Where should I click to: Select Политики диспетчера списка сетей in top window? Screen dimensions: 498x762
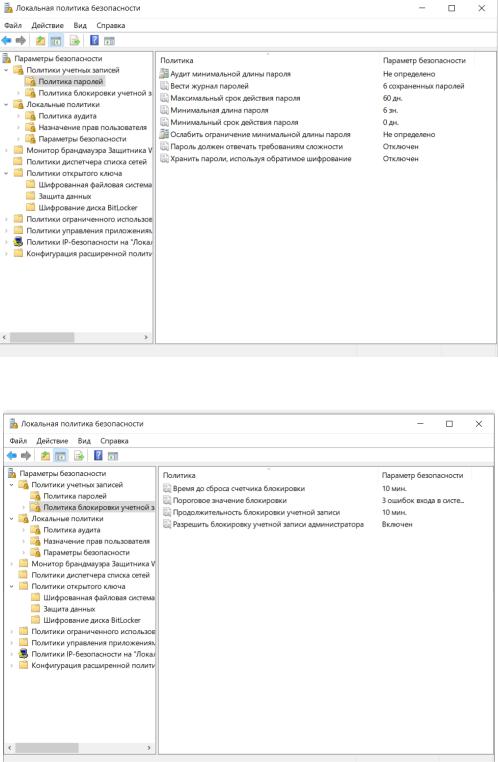[86, 162]
